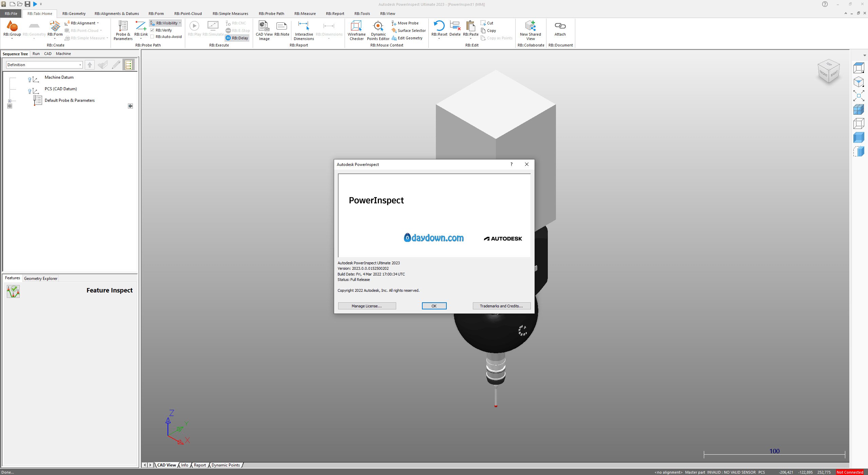Toggle the RB::Delay button
The image size is (868, 475).
[237, 38]
